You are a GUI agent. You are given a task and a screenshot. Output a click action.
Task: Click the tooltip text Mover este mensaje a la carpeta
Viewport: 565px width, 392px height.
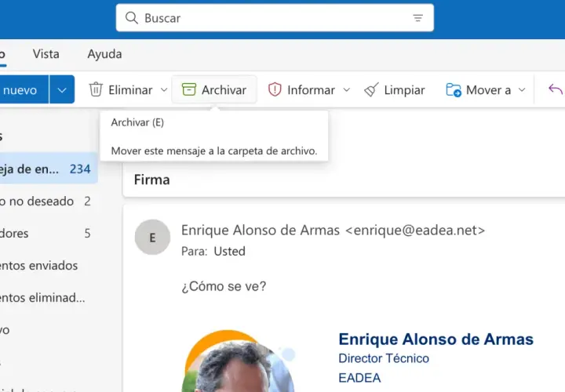click(x=213, y=151)
